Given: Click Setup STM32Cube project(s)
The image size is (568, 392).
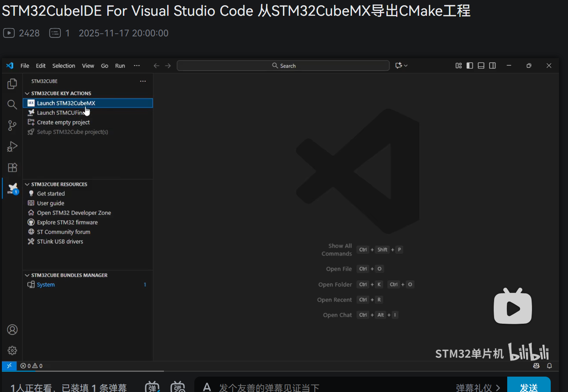Looking at the screenshot, I should tap(88, 132).
